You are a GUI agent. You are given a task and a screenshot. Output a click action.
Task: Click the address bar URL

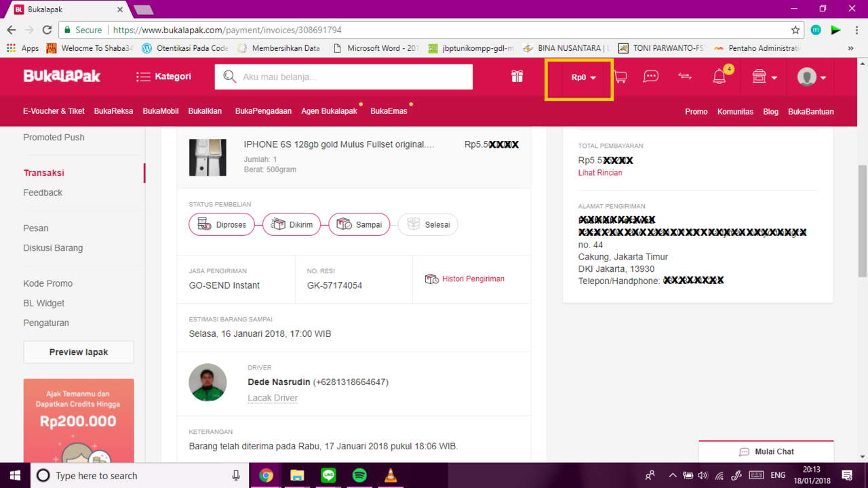coord(227,30)
